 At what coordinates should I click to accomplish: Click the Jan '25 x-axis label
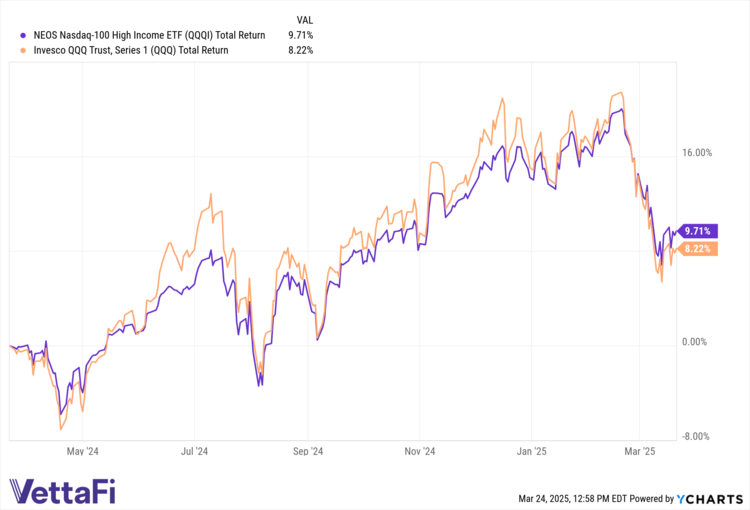click(x=532, y=452)
